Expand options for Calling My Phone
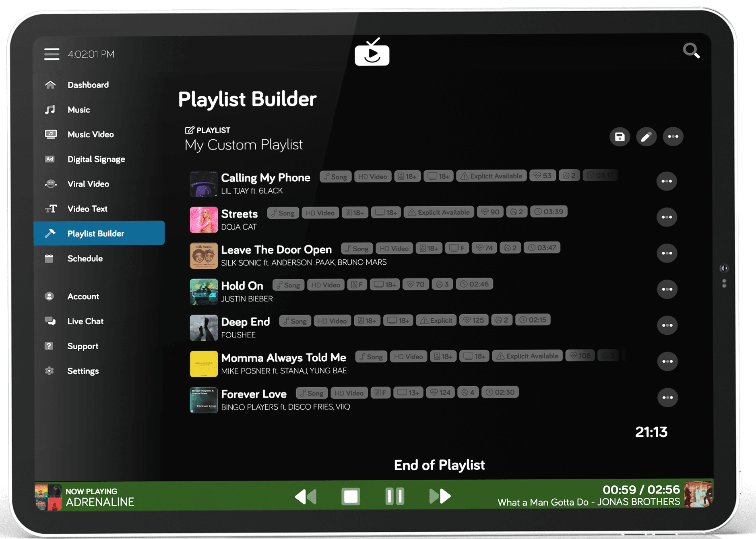 667,181
